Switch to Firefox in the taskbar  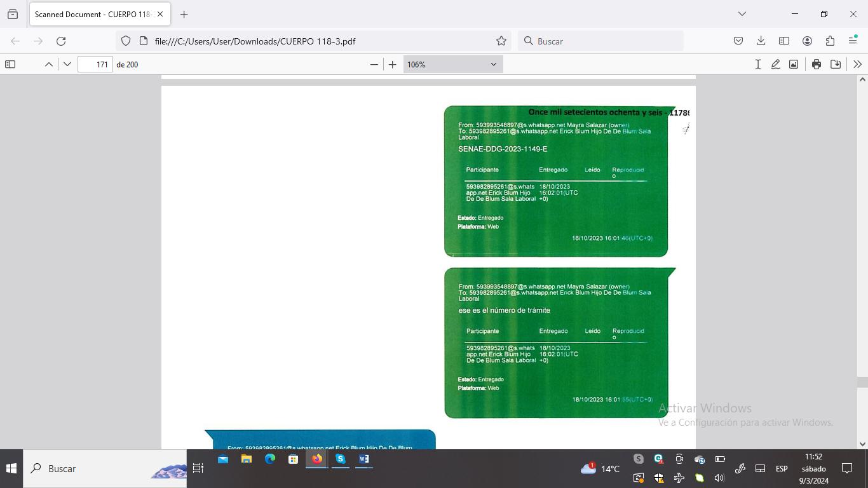tap(316, 459)
